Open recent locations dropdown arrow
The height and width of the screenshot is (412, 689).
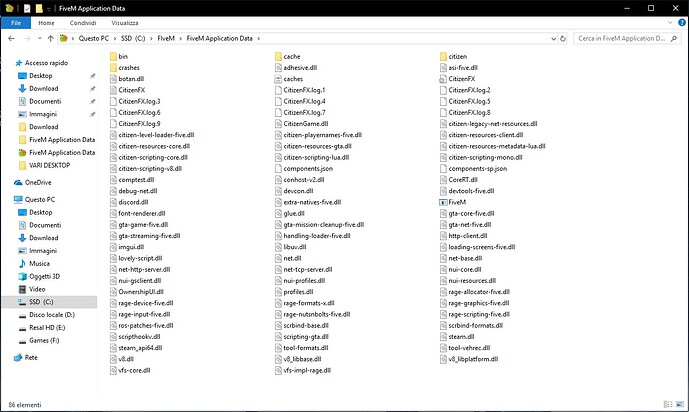point(40,39)
